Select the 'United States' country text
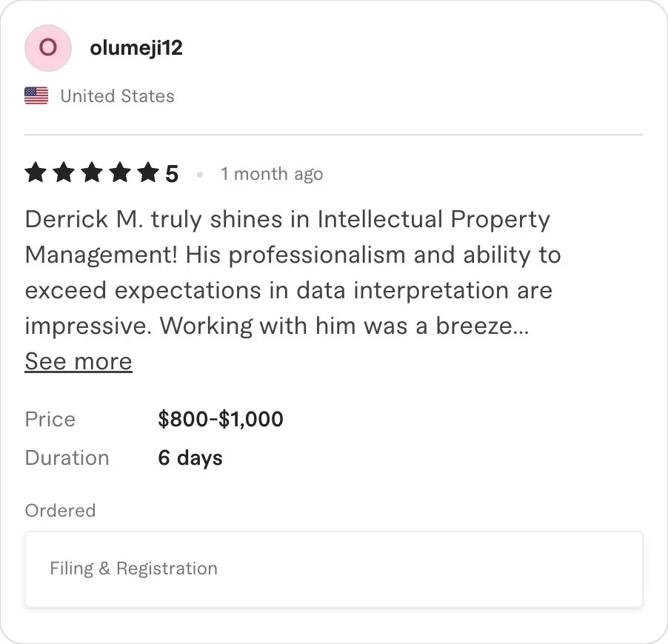The height and width of the screenshot is (644, 668). pos(117,96)
